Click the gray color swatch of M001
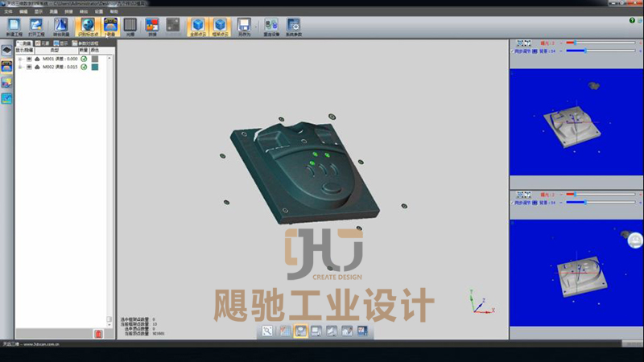The height and width of the screenshot is (362, 644). pos(95,59)
